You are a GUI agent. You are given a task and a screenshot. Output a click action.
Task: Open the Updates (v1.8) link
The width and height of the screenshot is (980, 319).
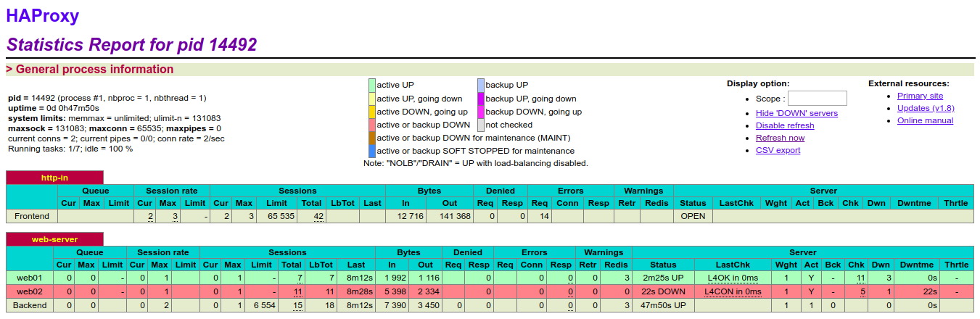click(x=926, y=108)
